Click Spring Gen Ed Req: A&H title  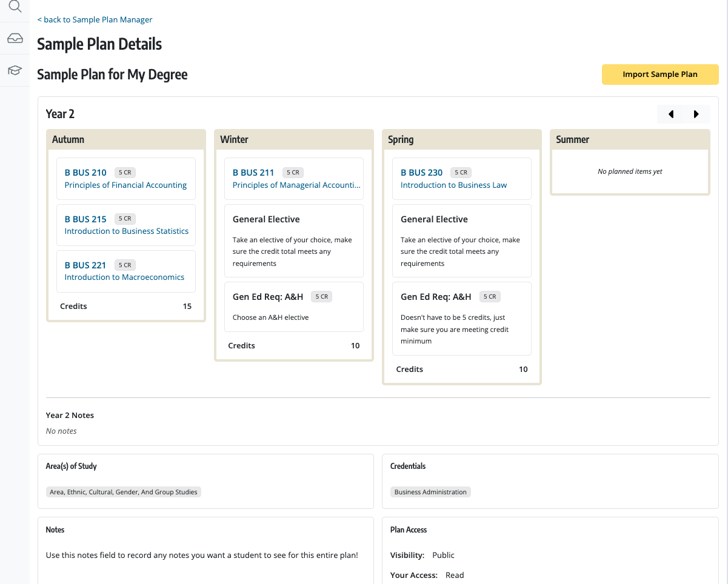click(x=436, y=297)
